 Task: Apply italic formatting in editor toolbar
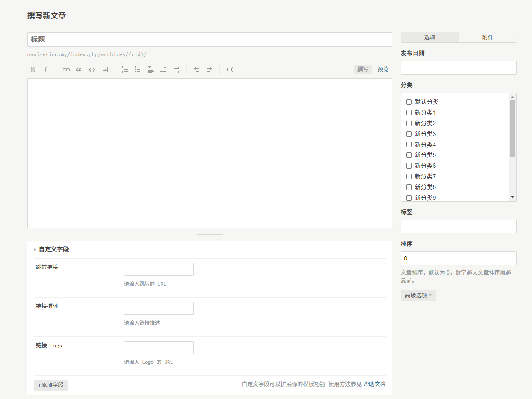[x=45, y=70]
